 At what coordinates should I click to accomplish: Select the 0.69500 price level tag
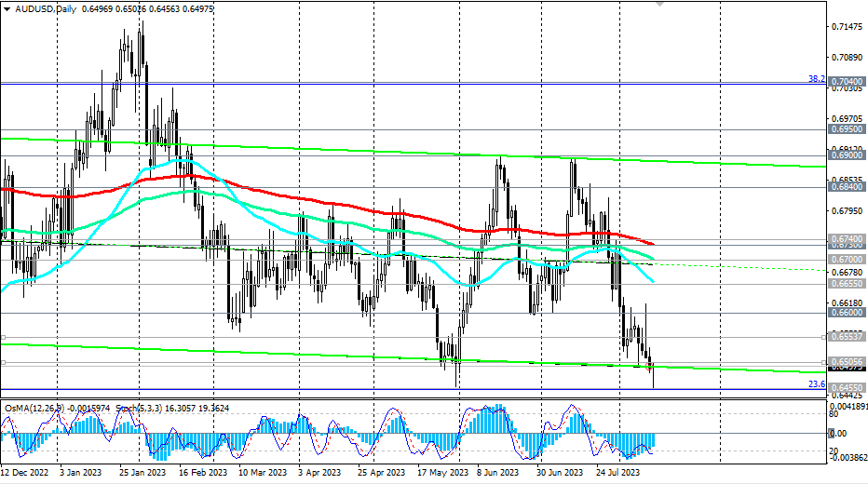tap(847, 129)
